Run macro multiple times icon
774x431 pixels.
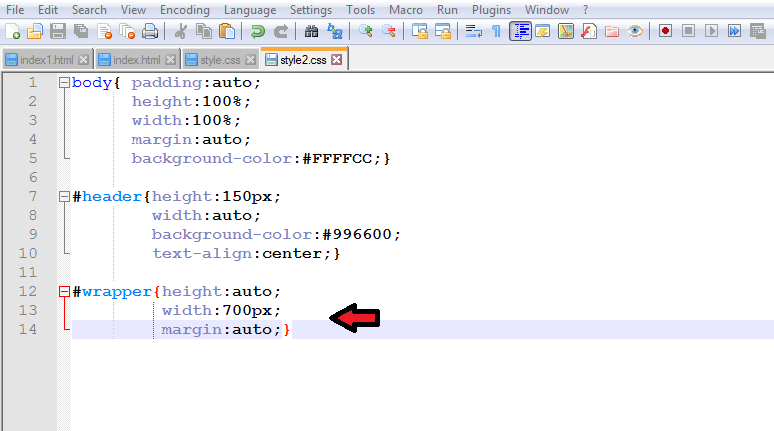click(735, 31)
